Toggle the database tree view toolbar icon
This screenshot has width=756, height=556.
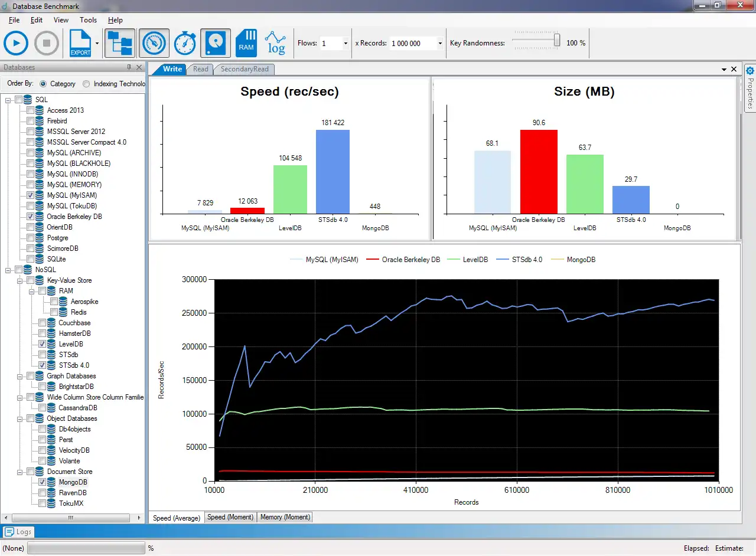click(x=120, y=43)
